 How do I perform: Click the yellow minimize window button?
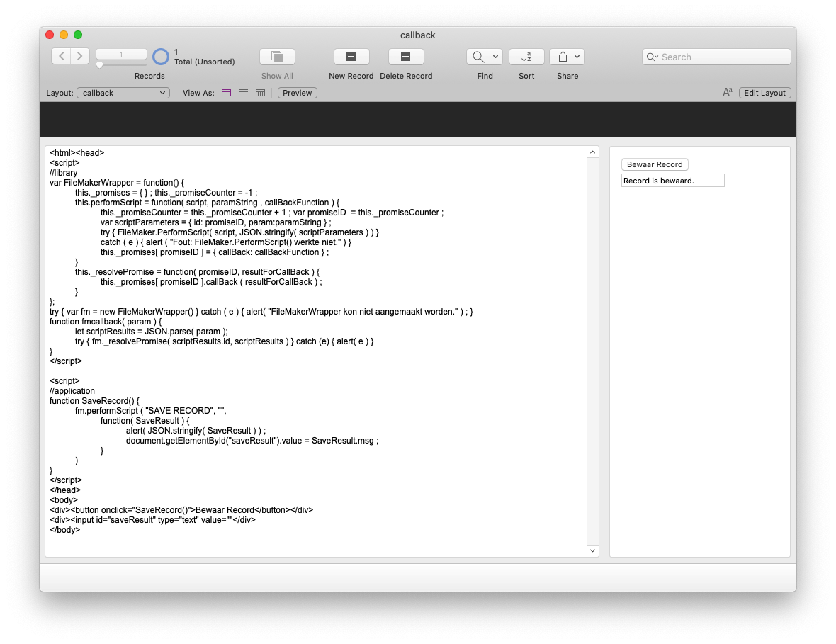click(x=64, y=35)
